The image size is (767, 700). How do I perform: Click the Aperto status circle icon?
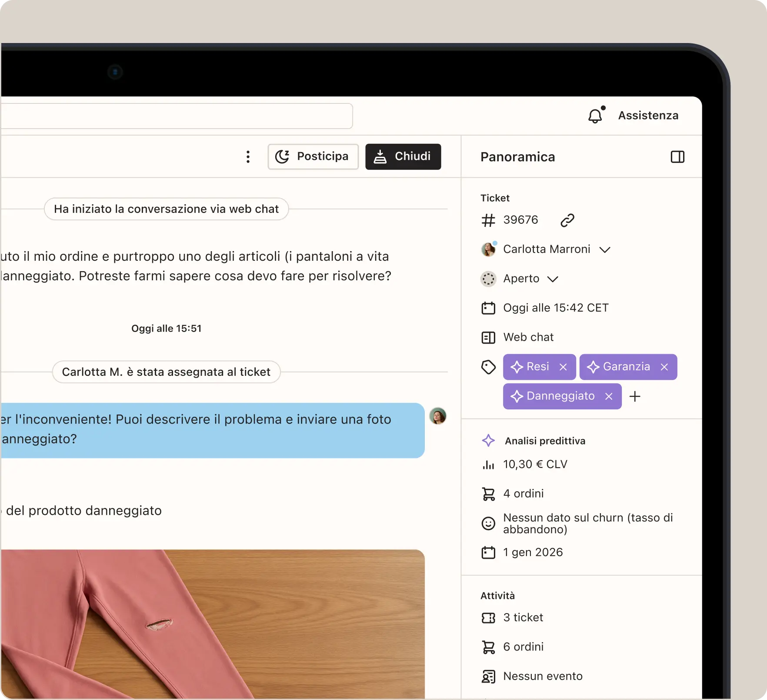[488, 279]
